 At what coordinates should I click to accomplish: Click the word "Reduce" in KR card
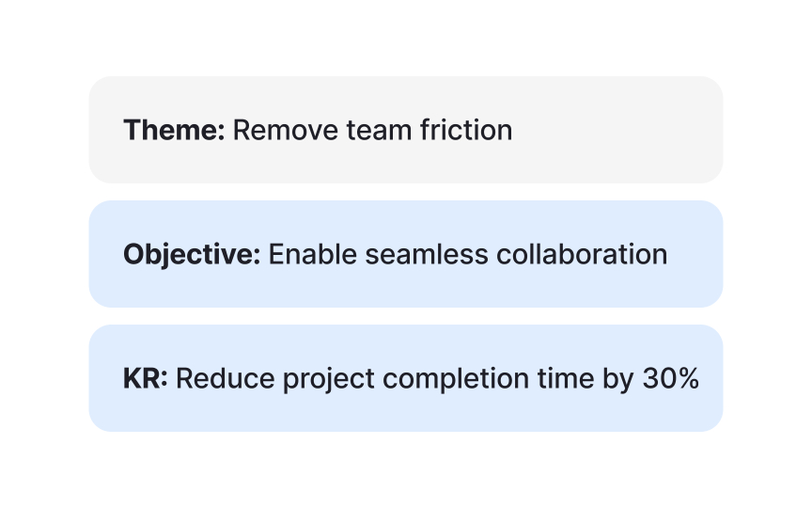[215, 378]
